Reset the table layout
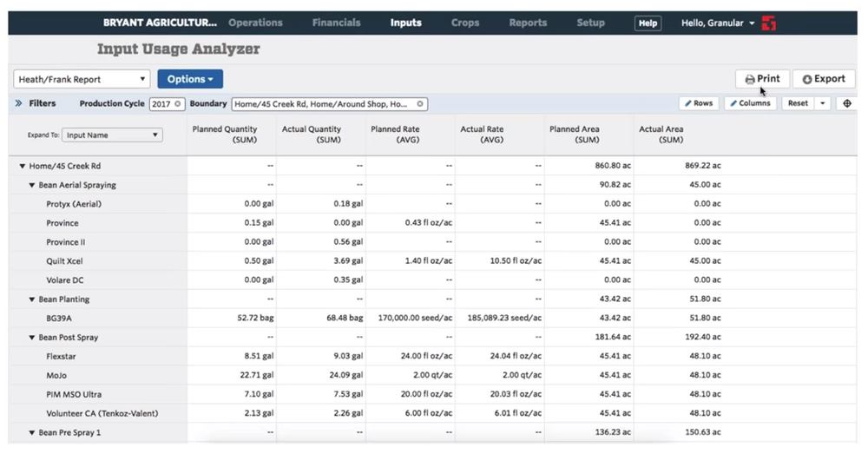Image resolution: width=868 pixels, height=454 pixels. [798, 103]
